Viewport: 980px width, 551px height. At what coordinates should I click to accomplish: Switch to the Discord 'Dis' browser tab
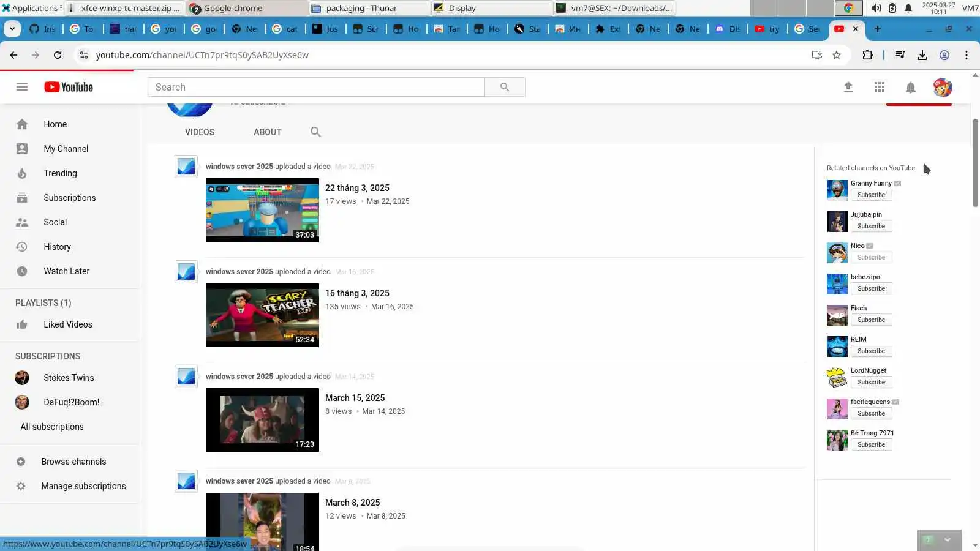pos(728,29)
